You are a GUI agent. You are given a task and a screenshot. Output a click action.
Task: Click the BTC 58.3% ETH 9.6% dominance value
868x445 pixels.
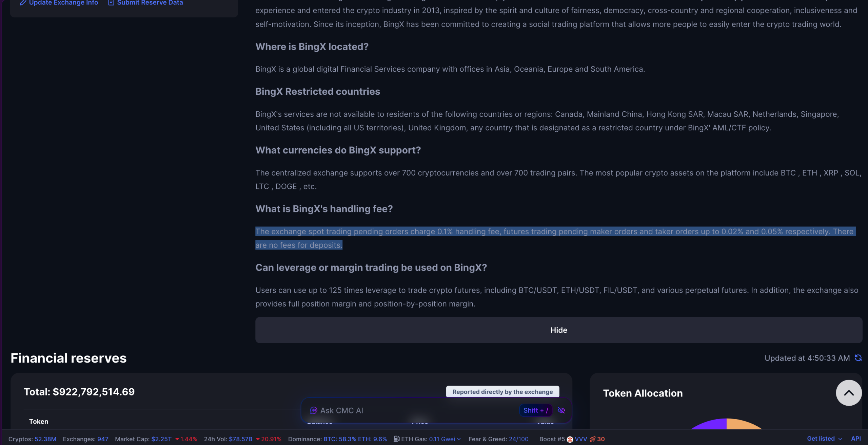[355, 439]
